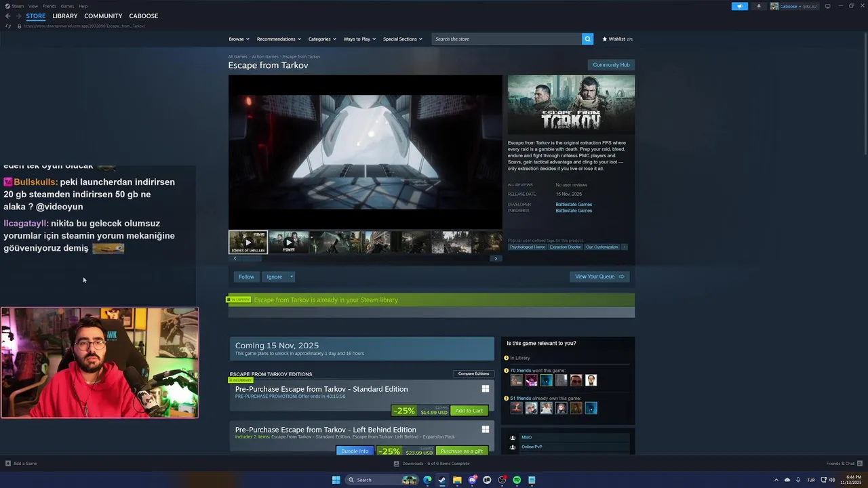
Task: Click Compare Editions
Action: click(473, 373)
